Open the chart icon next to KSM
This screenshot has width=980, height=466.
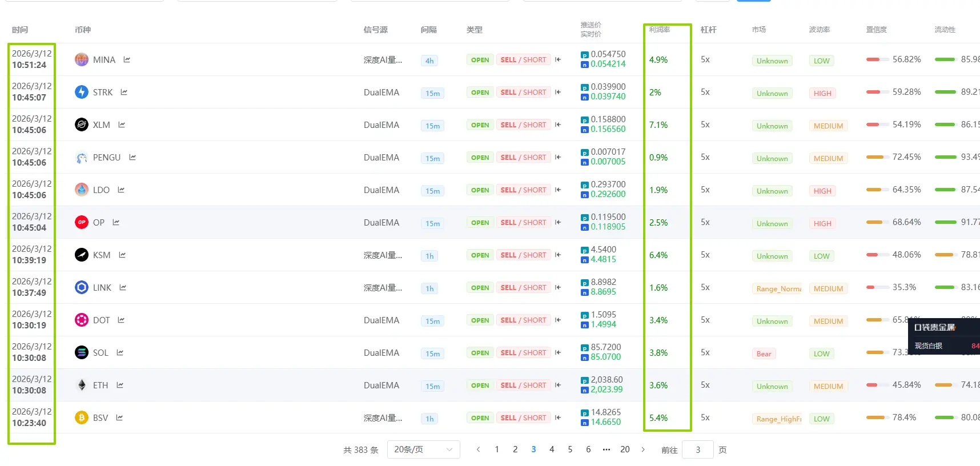tap(122, 255)
